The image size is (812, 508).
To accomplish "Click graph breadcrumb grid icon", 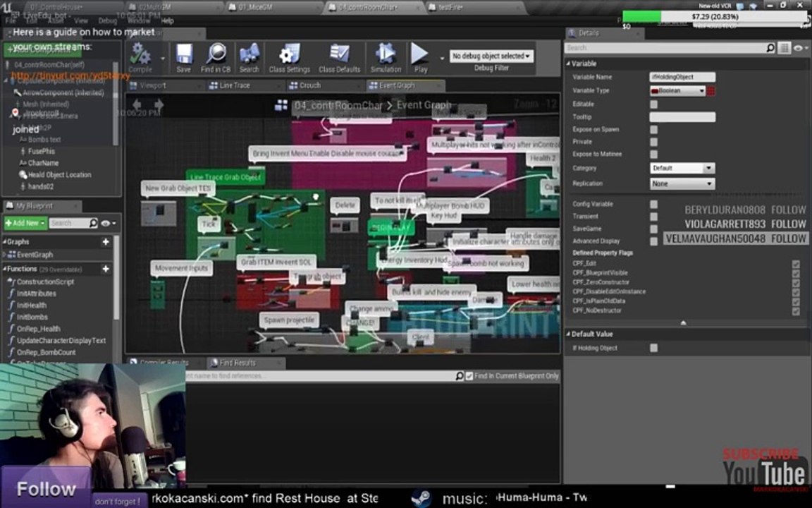I will 281,105.
